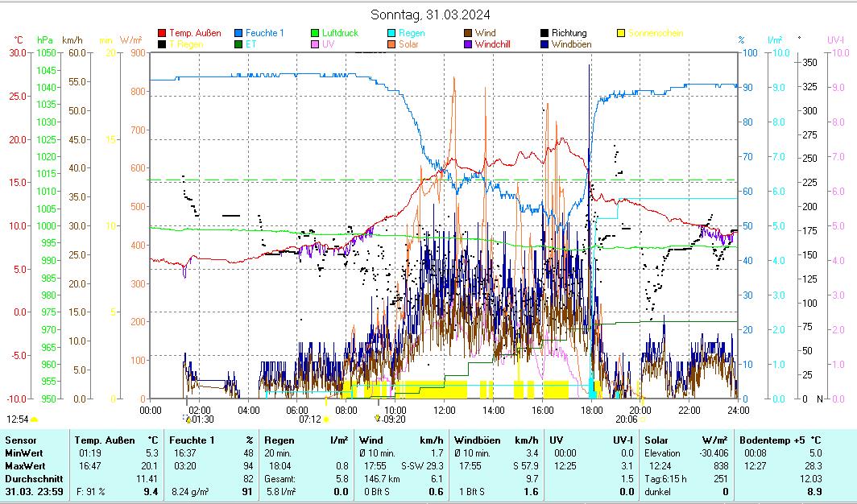Viewport: 857px width, 504px height.
Task: Click the orange Solar legend swatch
Action: click(391, 44)
